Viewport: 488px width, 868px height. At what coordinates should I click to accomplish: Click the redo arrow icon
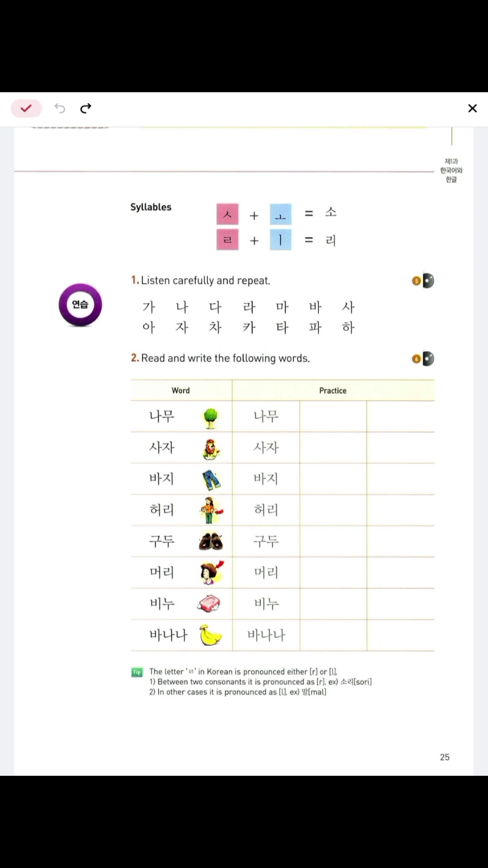click(86, 108)
